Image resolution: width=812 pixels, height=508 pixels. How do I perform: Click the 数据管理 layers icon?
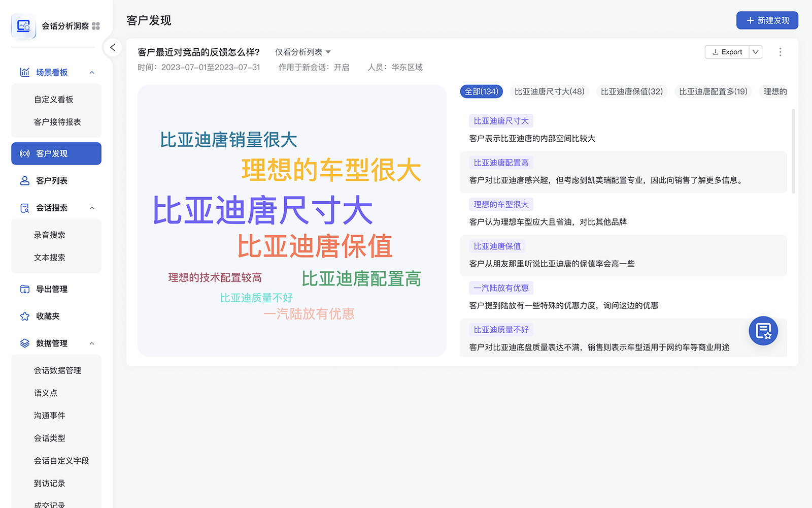[x=24, y=343]
